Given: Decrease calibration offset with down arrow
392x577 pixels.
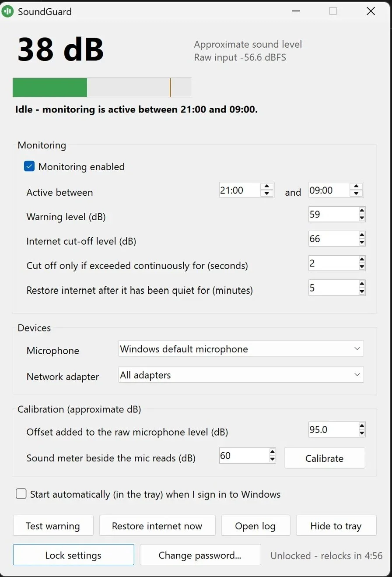Looking at the screenshot, I should [362, 433].
